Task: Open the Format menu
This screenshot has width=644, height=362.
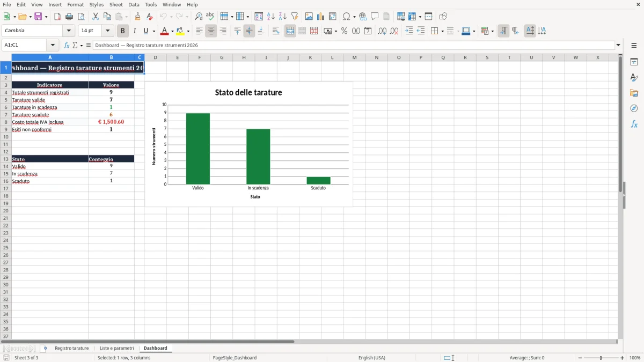Action: (x=76, y=4)
